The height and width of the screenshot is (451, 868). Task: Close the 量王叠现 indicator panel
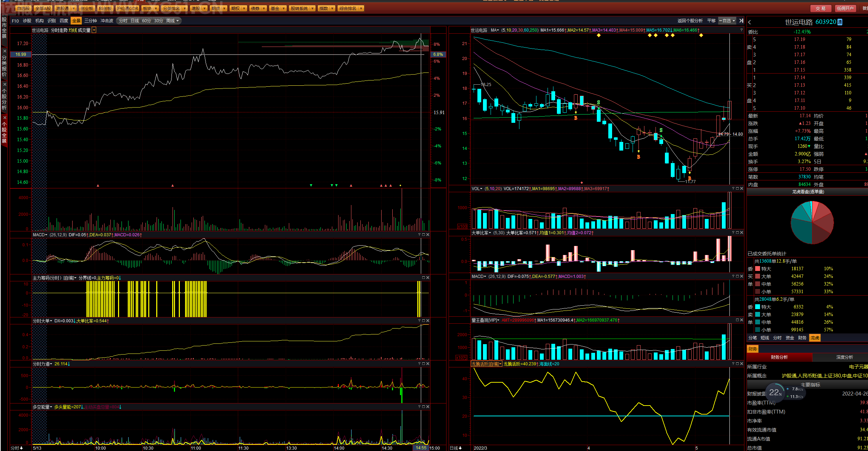click(x=742, y=320)
